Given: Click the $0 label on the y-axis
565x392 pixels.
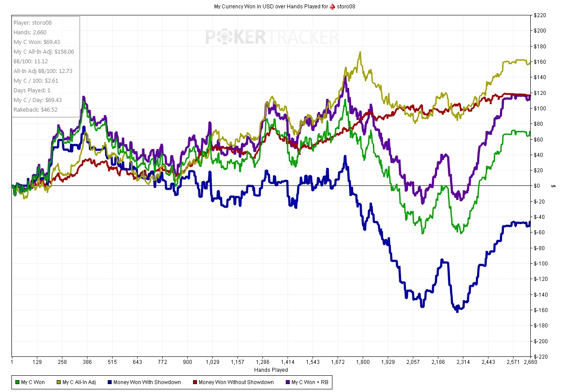Looking at the screenshot, I should tap(537, 186).
